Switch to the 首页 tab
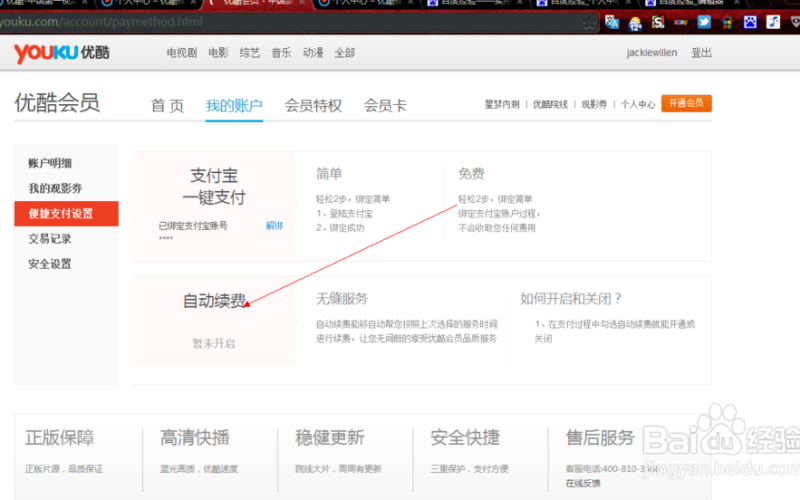The image size is (800, 500). click(167, 106)
